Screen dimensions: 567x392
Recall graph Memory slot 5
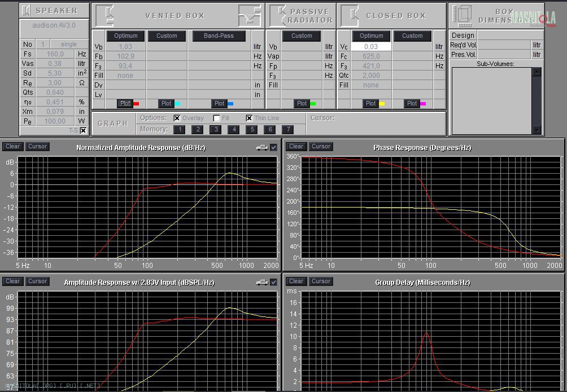(252, 129)
